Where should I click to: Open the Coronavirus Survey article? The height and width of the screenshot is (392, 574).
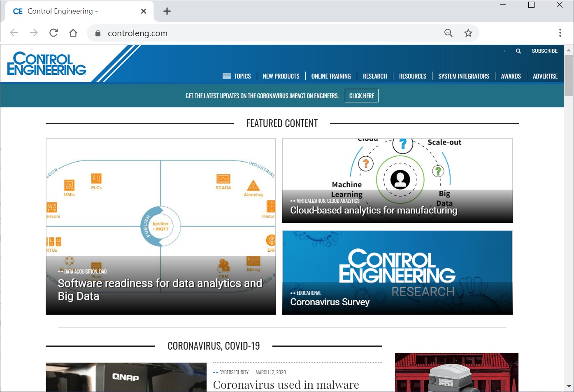pyautogui.click(x=330, y=302)
